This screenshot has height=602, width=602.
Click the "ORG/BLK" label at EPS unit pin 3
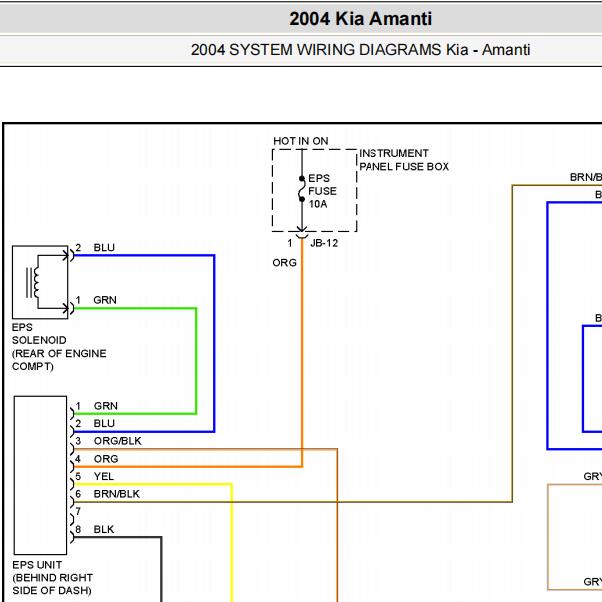pos(117,441)
